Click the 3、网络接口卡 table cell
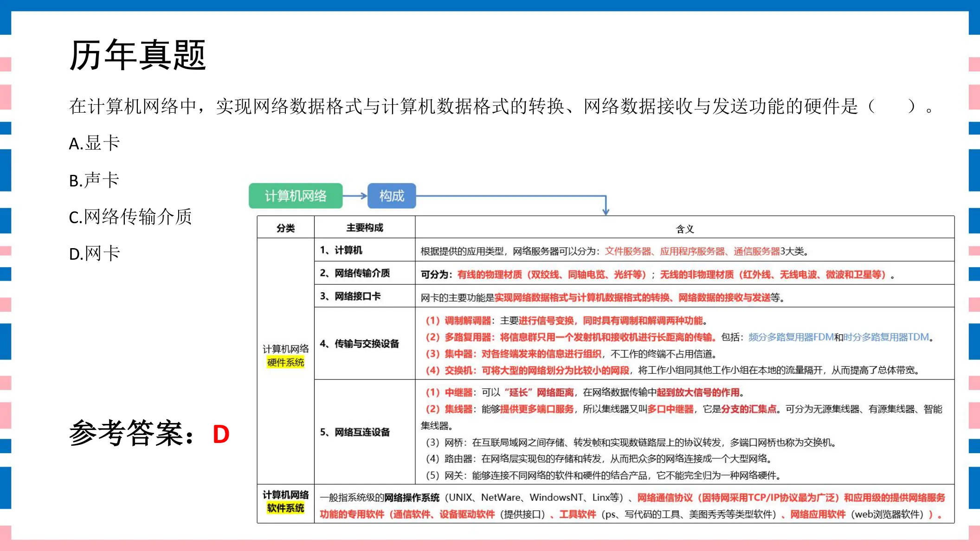 click(x=365, y=296)
